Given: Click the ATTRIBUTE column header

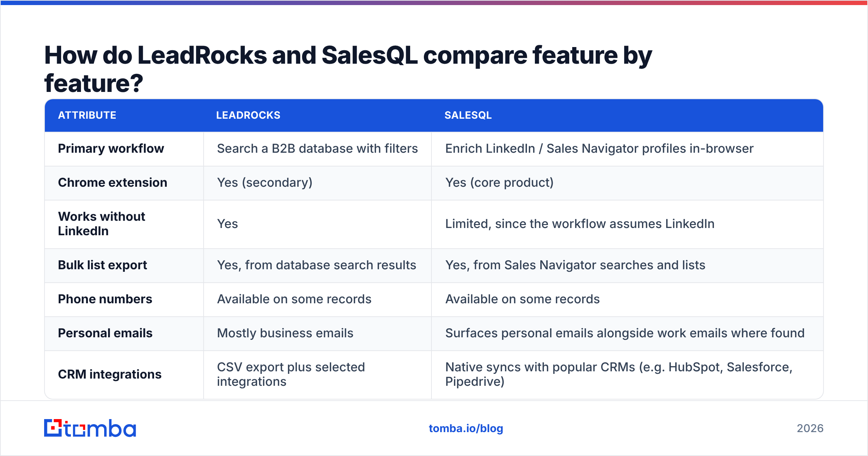Looking at the screenshot, I should tap(87, 115).
